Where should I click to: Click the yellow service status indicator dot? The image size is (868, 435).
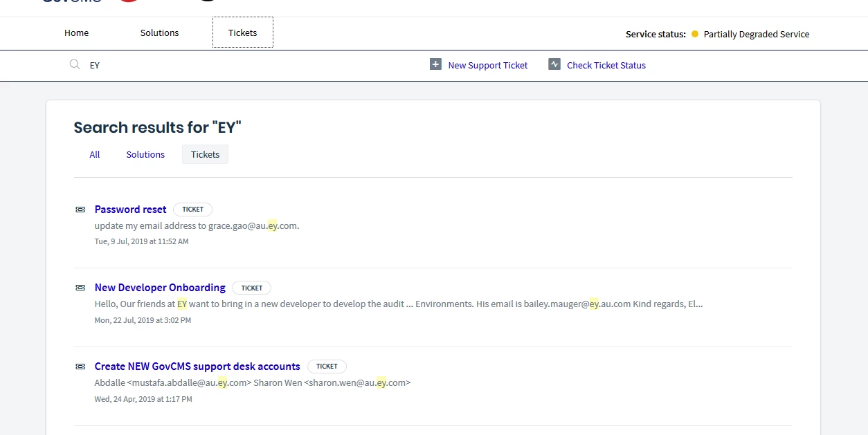[x=695, y=34]
